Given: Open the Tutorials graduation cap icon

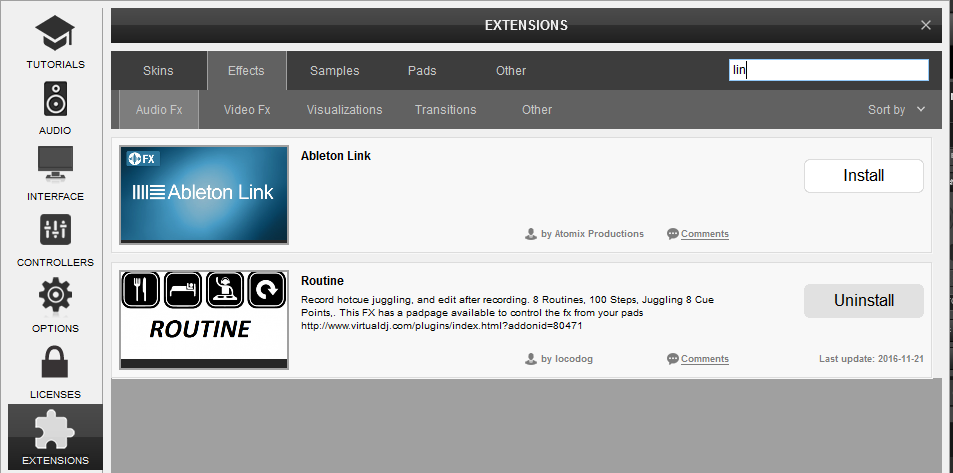Looking at the screenshot, I should (x=55, y=33).
